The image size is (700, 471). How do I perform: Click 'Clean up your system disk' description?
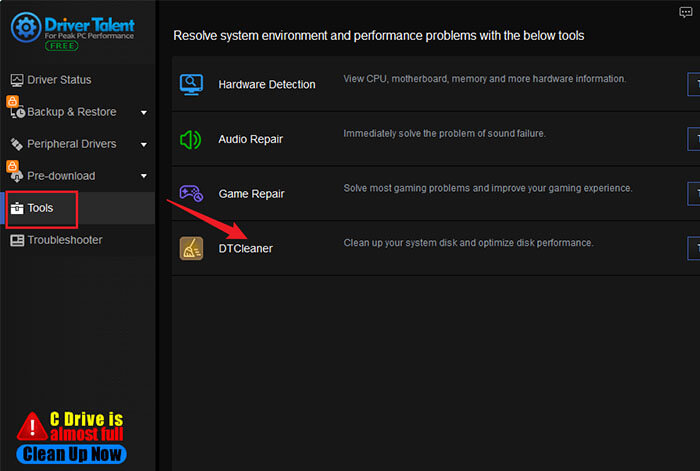(468, 243)
